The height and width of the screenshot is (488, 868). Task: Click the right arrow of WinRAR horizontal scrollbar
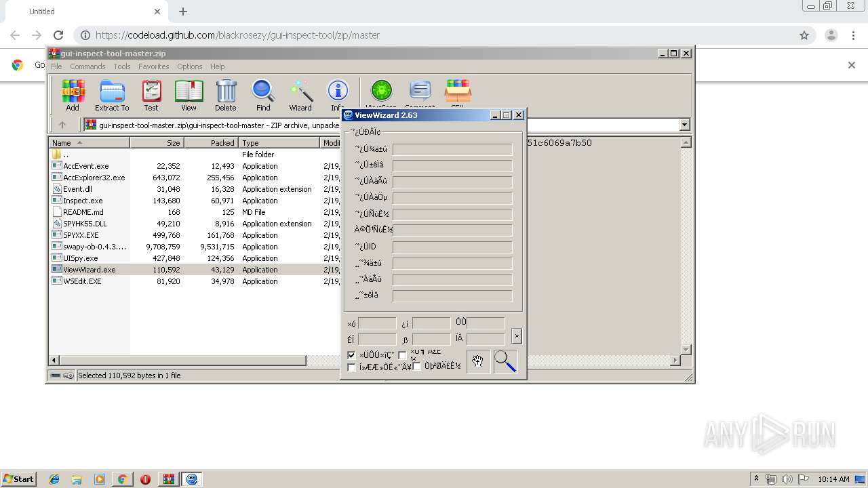tap(675, 361)
